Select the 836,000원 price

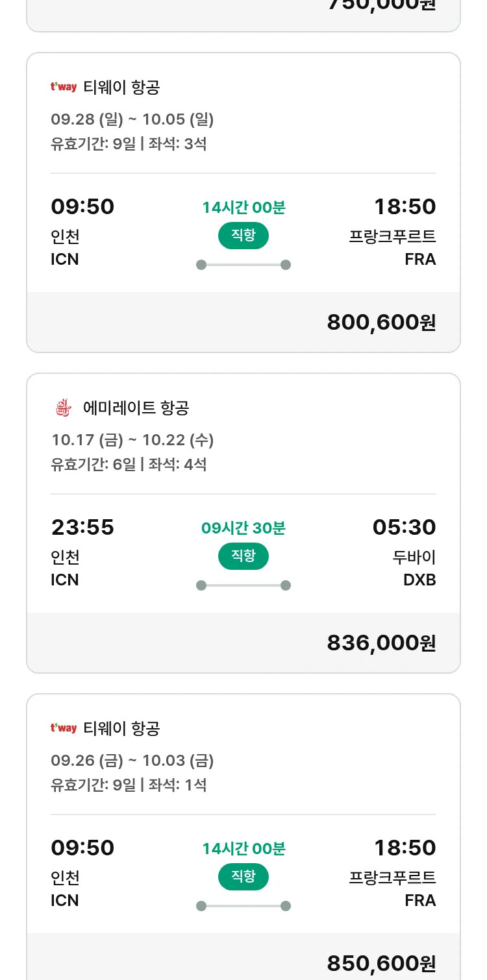coord(381,643)
